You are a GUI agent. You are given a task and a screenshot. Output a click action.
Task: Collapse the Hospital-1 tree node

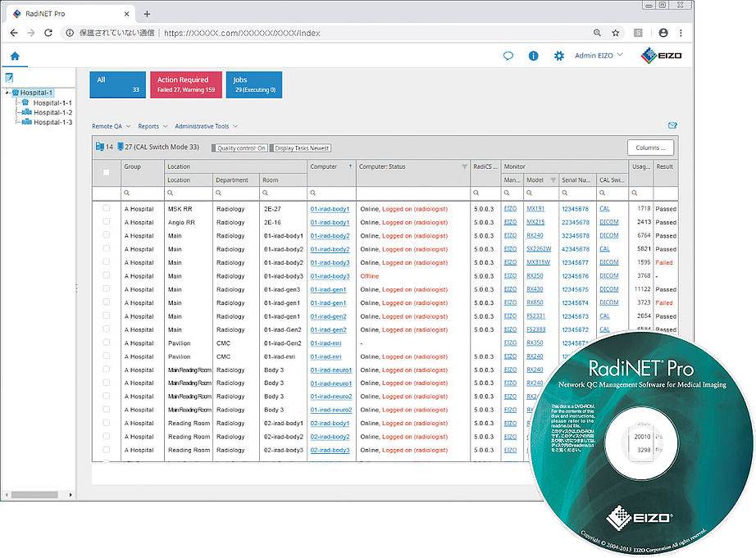(x=7, y=93)
